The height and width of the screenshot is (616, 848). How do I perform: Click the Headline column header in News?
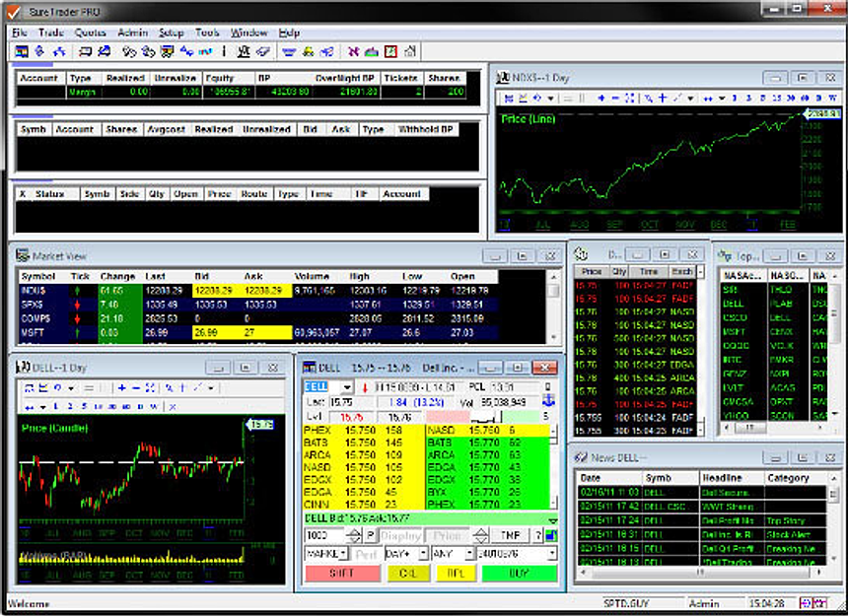[x=732, y=478]
